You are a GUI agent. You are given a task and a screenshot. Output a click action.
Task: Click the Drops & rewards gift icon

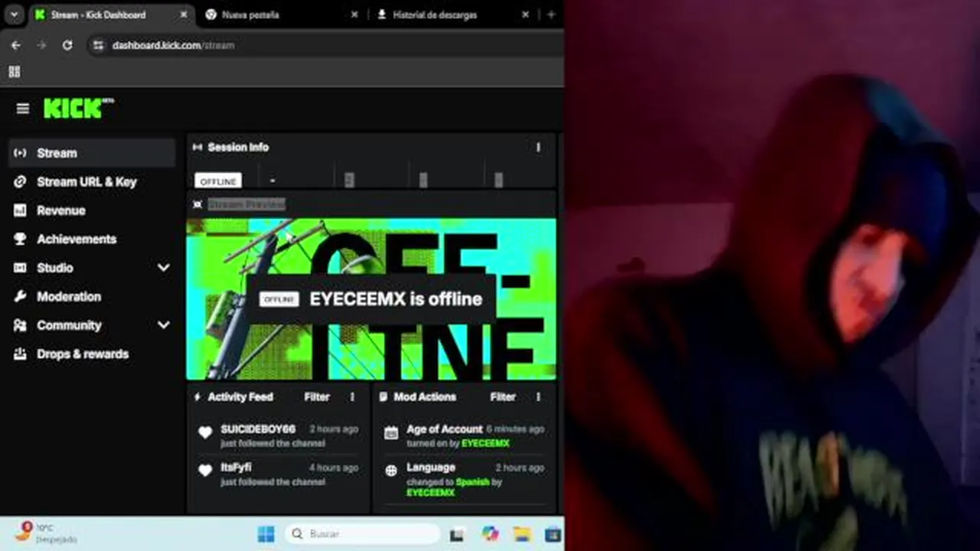pos(20,354)
